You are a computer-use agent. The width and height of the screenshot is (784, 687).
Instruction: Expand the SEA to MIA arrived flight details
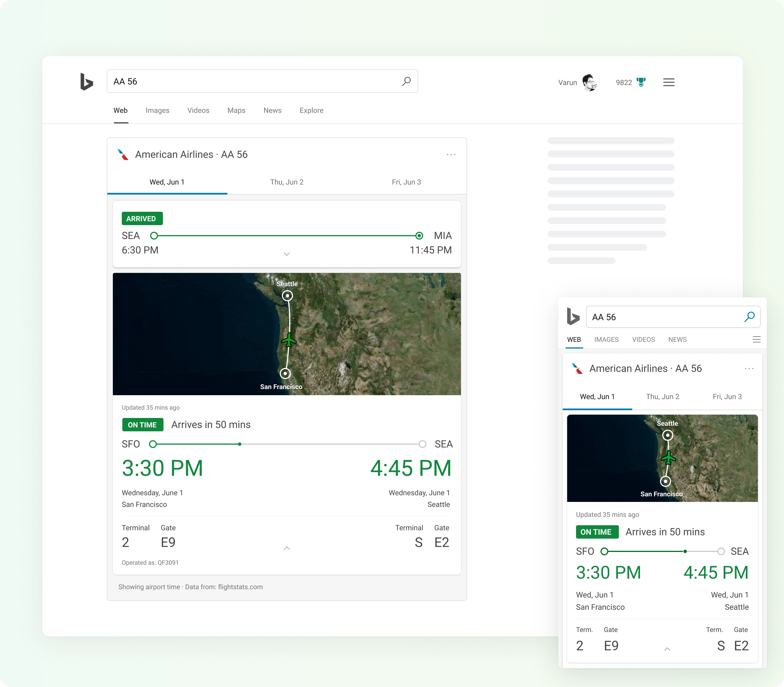click(x=287, y=254)
